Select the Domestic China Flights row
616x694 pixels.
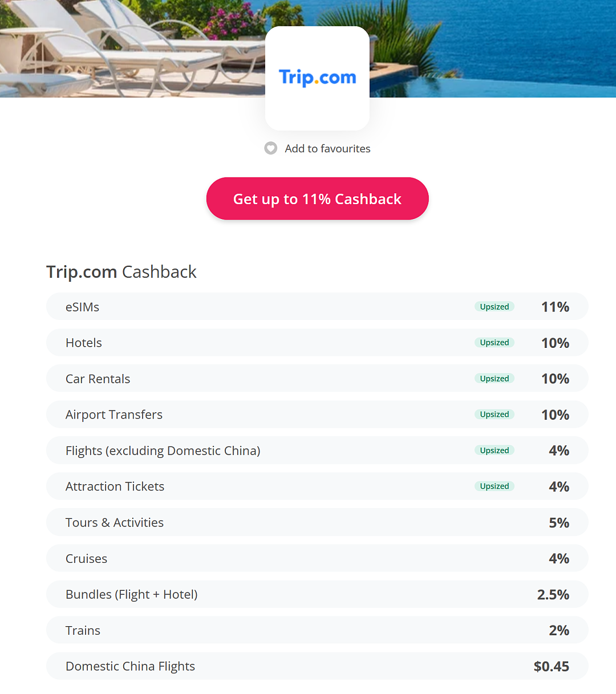tap(317, 666)
